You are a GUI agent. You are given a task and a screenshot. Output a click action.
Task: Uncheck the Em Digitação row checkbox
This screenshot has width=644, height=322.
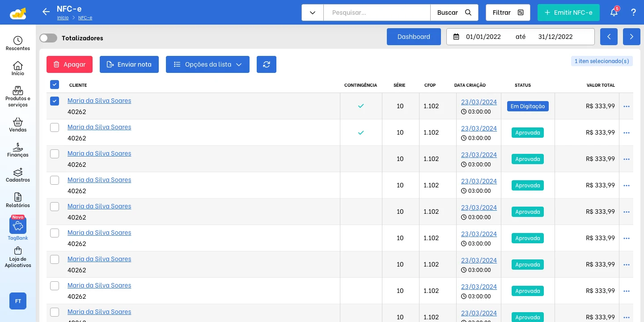(55, 101)
